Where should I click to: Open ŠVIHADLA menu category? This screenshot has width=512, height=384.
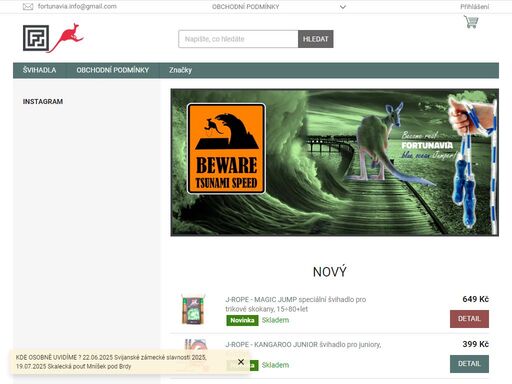[x=39, y=70]
